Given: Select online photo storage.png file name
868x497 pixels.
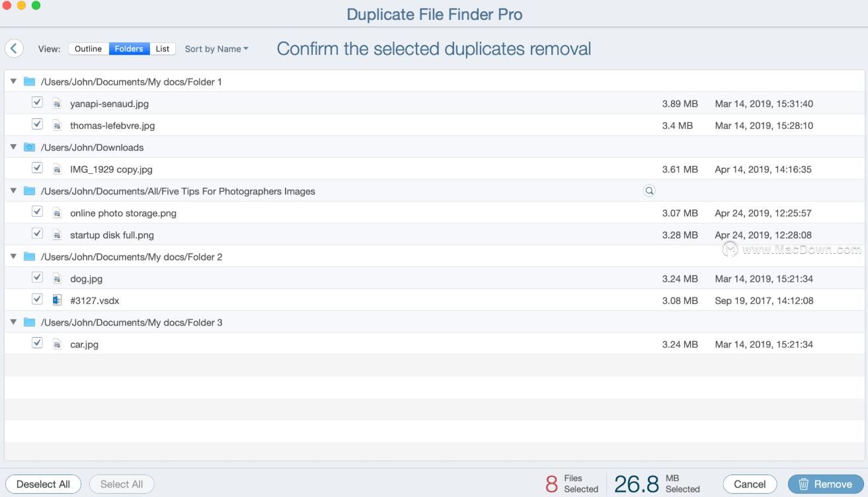Looking at the screenshot, I should click(123, 213).
